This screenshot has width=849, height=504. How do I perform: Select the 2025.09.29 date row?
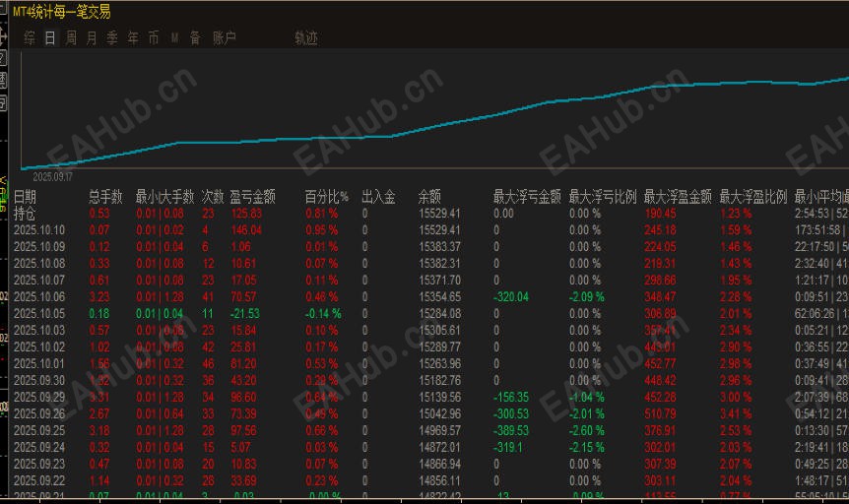coord(431,398)
